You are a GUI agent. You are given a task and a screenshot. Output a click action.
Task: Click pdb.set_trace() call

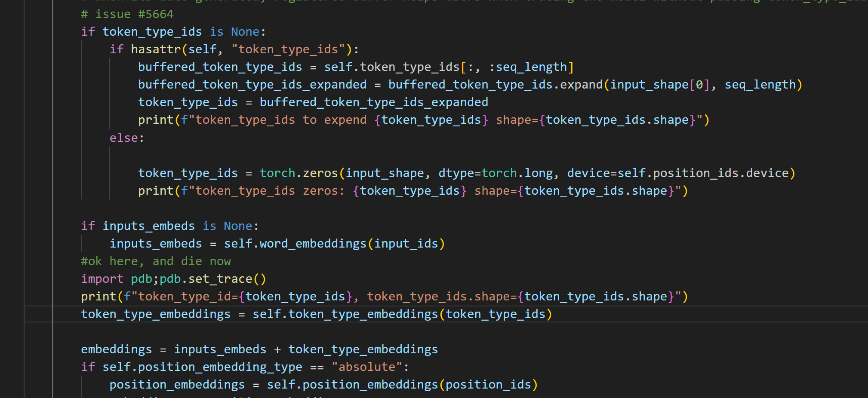click(212, 279)
